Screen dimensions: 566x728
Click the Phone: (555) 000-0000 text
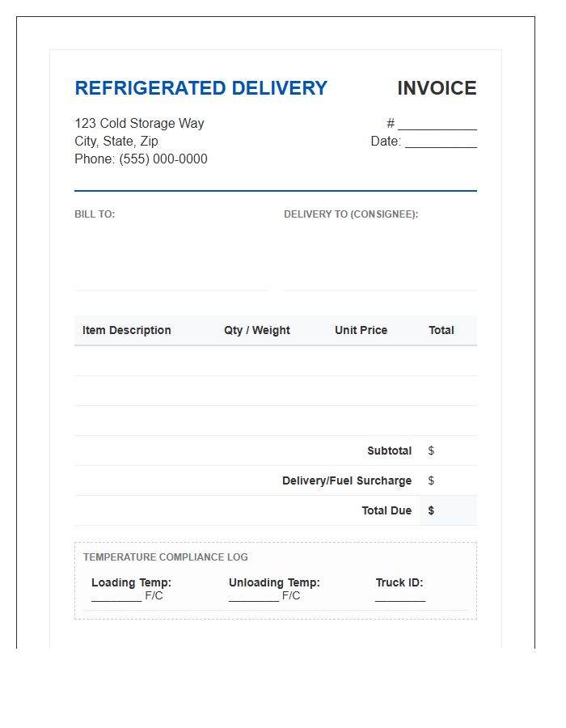(x=141, y=159)
